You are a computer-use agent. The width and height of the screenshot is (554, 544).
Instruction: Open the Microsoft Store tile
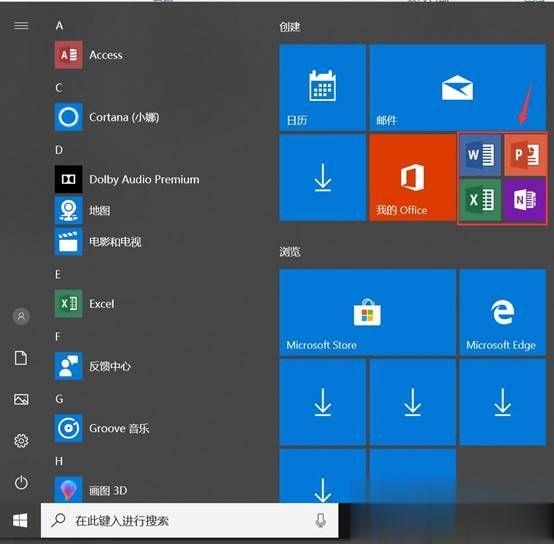point(367,312)
